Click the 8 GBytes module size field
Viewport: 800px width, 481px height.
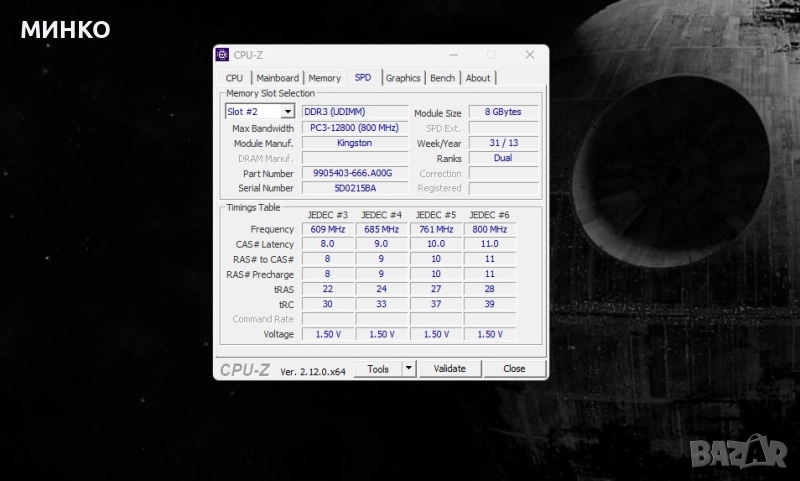pos(502,113)
